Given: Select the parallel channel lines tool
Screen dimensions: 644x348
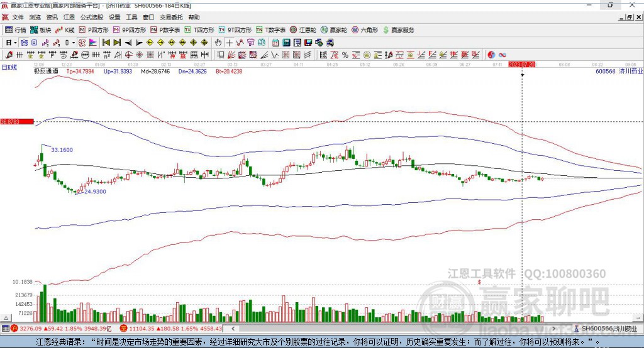Looking at the screenshot, I should (x=308, y=55).
